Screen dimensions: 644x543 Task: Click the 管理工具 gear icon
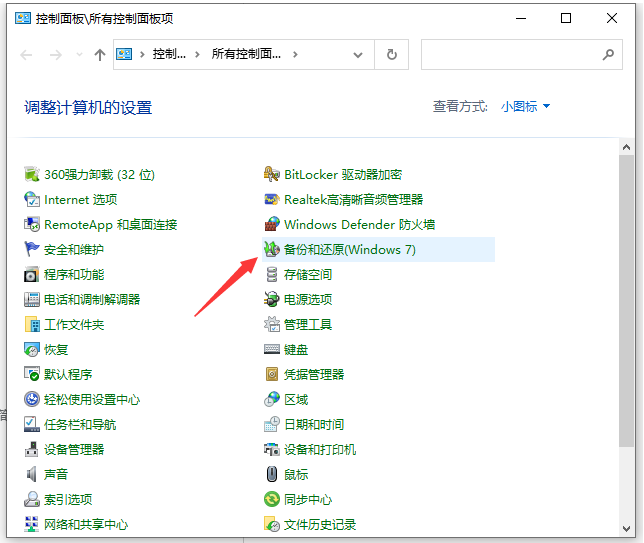tap(271, 324)
